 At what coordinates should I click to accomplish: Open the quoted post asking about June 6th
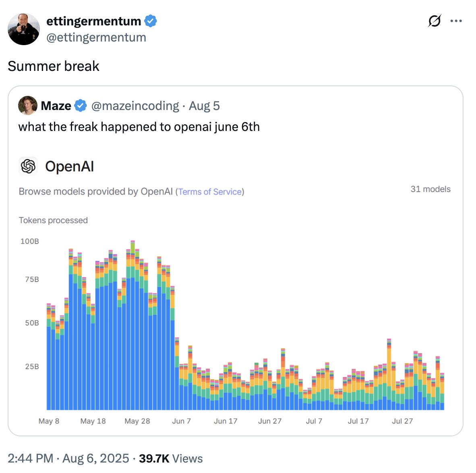click(139, 127)
